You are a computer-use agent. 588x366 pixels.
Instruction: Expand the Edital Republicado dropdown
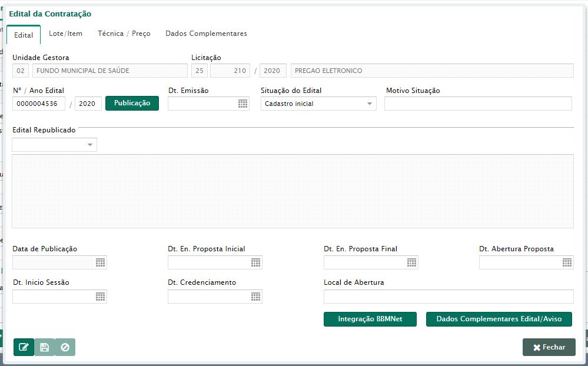90,145
